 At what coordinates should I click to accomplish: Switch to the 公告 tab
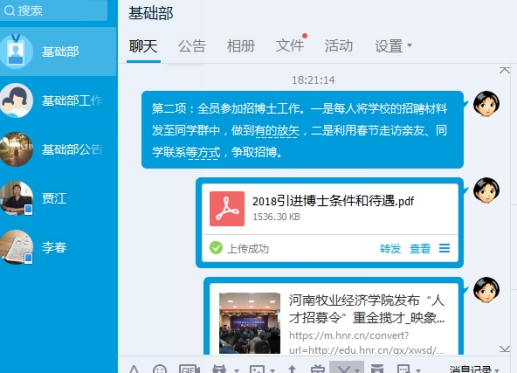coord(192,46)
